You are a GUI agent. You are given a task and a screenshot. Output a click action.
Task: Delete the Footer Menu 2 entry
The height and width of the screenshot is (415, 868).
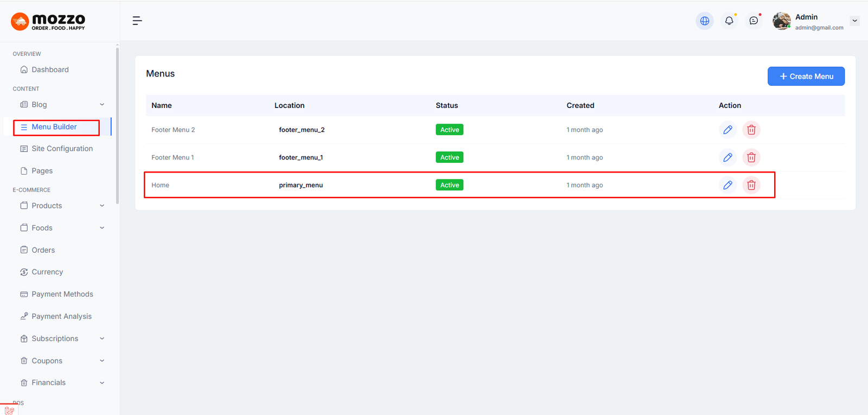(x=751, y=130)
